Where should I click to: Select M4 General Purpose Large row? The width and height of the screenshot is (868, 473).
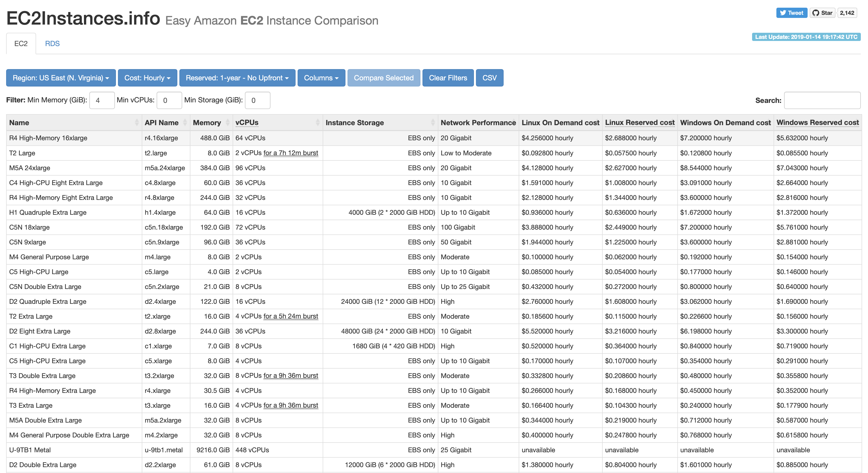(x=434, y=257)
